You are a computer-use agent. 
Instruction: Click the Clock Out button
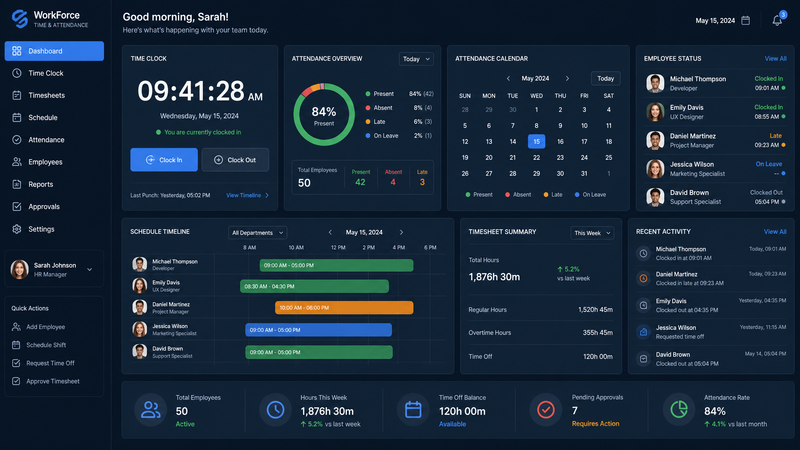[x=235, y=160]
